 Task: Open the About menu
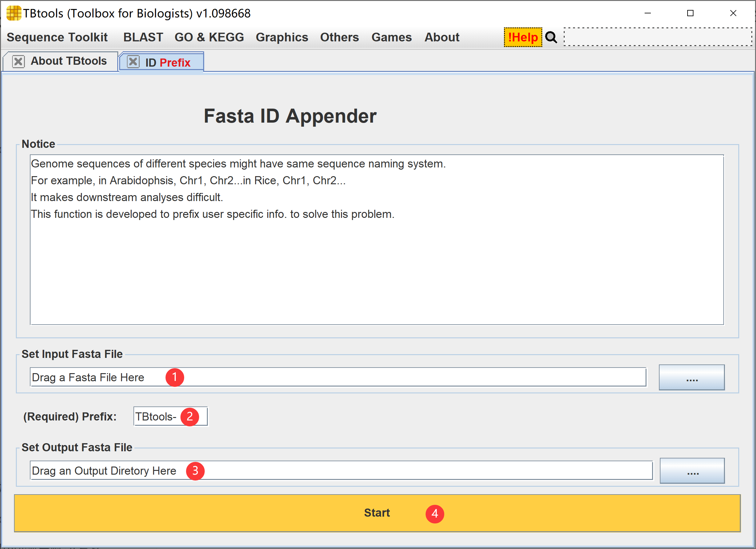coord(442,37)
